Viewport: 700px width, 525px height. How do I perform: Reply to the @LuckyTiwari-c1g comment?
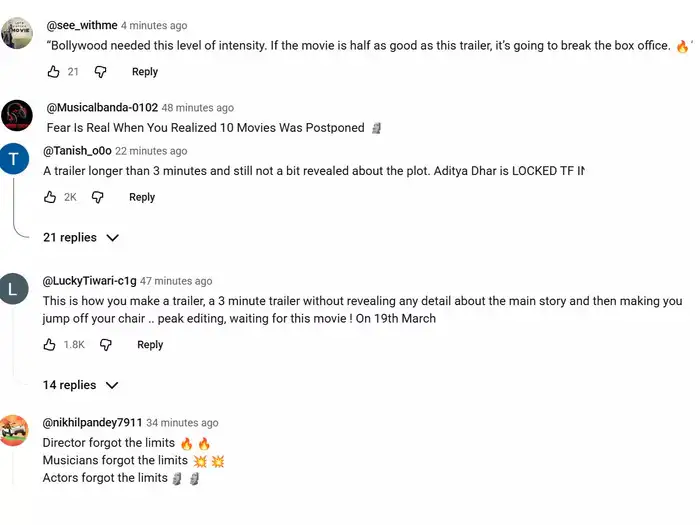click(x=150, y=345)
